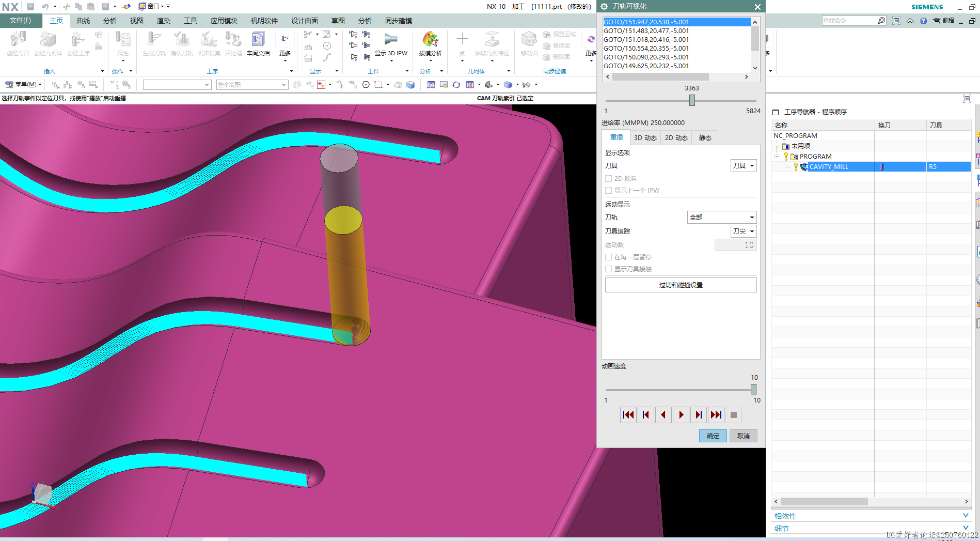The height and width of the screenshot is (541, 980).
Task: Click the 抽取几何特征 icon
Action: click(492, 43)
